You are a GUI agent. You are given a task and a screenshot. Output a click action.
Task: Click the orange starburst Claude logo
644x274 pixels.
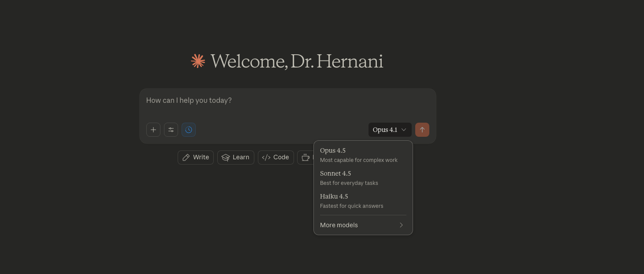click(x=198, y=61)
